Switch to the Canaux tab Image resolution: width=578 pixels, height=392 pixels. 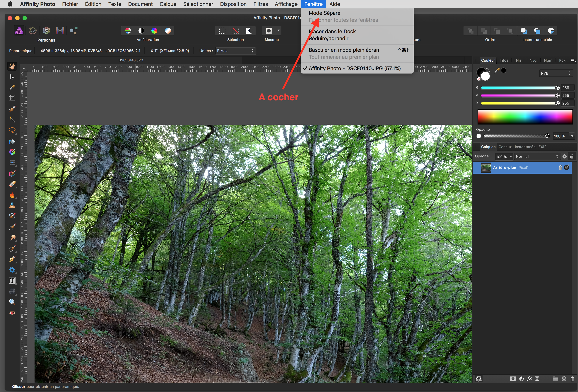click(505, 147)
